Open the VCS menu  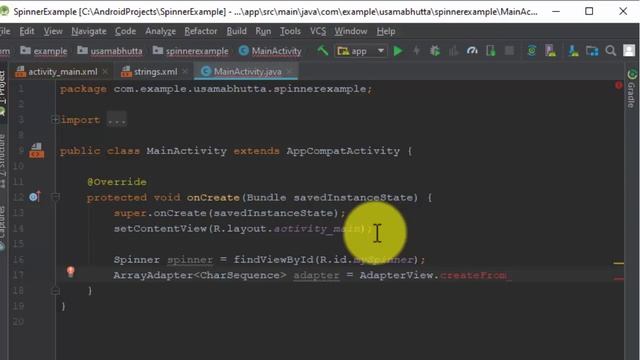pos(318,31)
